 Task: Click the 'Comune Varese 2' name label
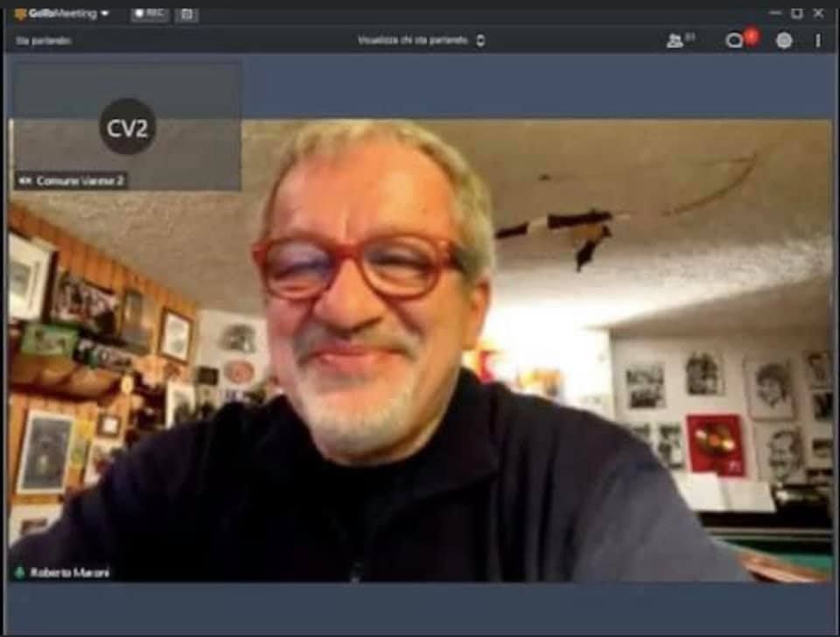80,180
